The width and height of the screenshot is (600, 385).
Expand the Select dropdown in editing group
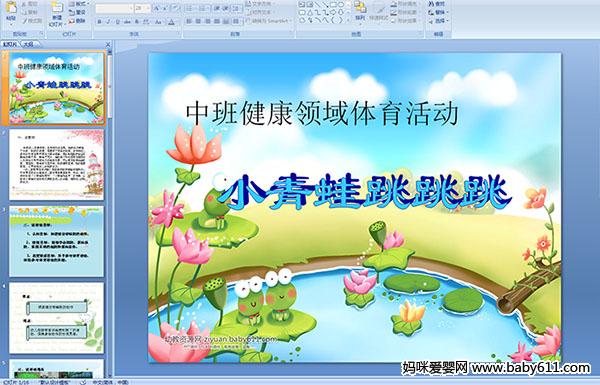[x=439, y=21]
